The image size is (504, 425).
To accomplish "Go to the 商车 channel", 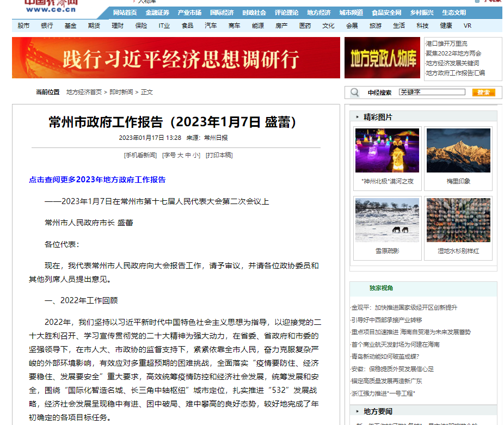I will point(235,26).
